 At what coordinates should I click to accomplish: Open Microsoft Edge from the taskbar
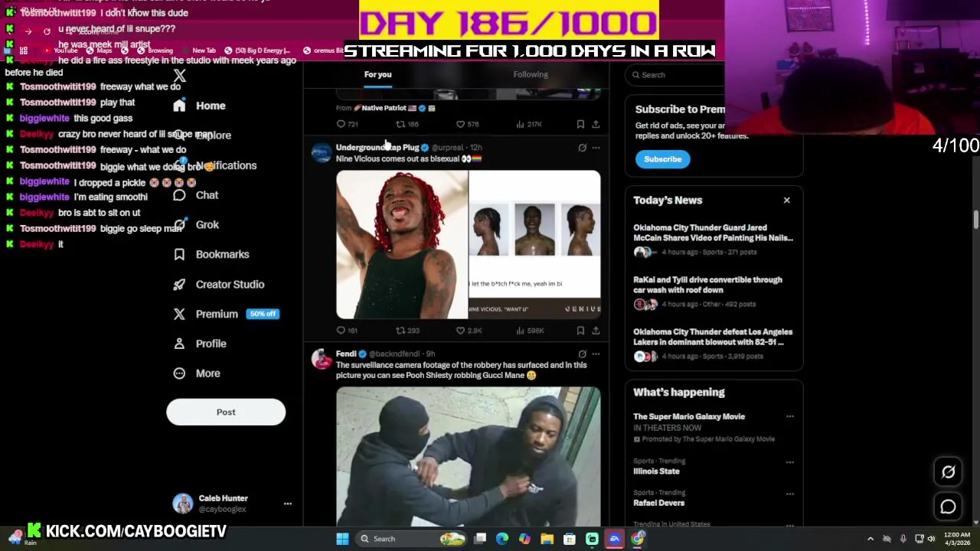(502, 539)
